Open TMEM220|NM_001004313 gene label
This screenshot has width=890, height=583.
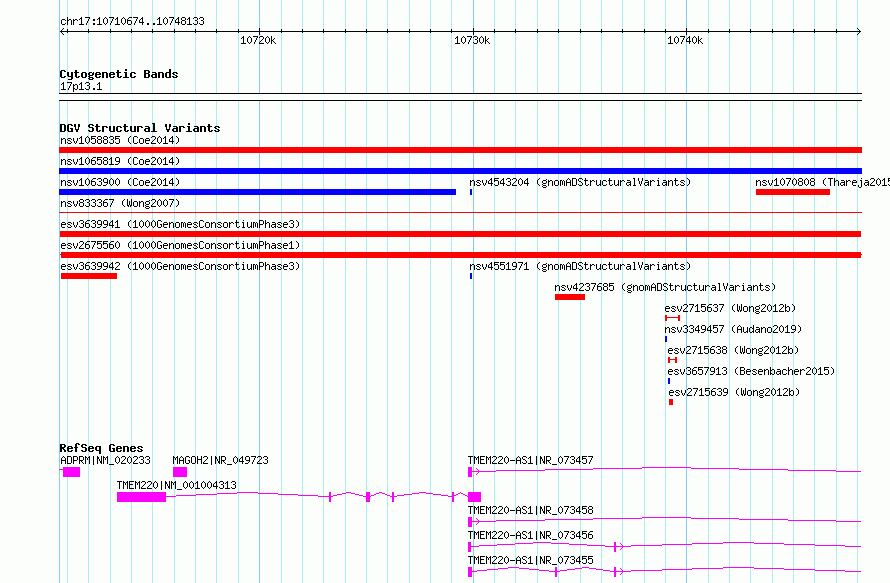(177, 485)
